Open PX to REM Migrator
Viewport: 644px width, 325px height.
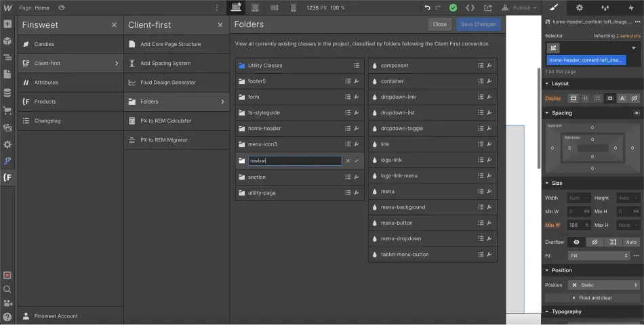(177, 139)
